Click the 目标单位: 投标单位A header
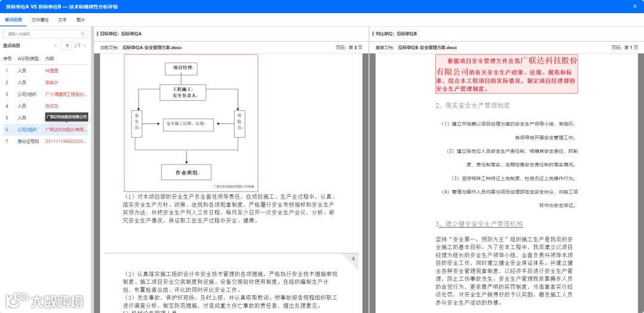The image size is (644, 313). 120,33
